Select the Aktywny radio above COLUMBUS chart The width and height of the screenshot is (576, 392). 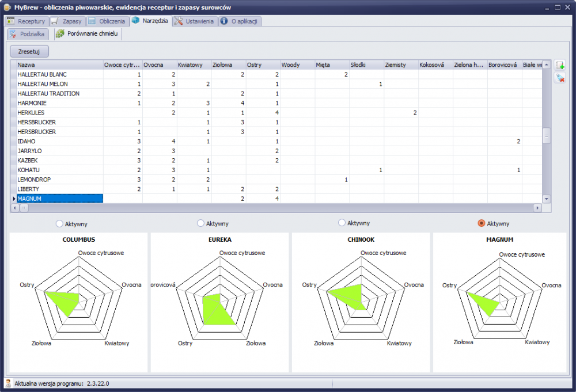coord(59,223)
